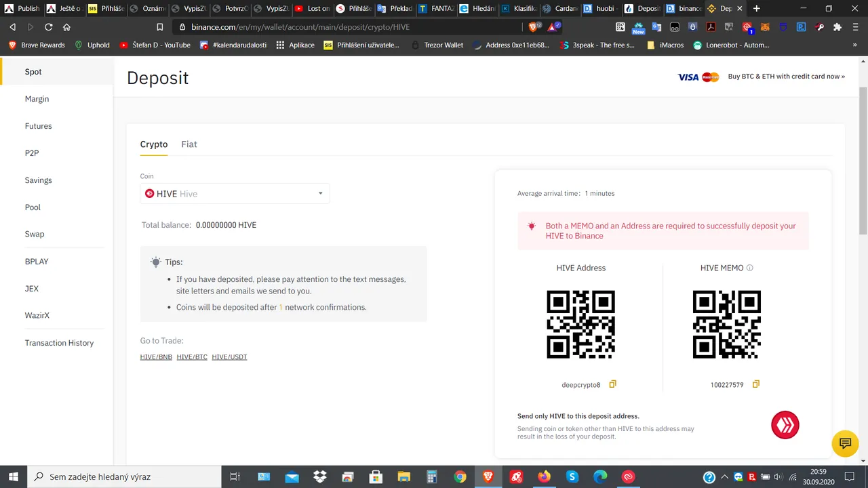Viewport: 868px width, 488px height.
Task: Open the red key extension icon
Action: (x=819, y=27)
